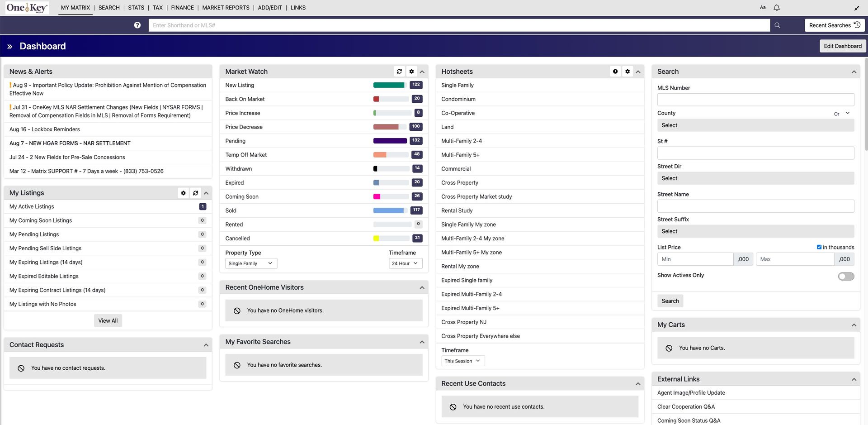The image size is (868, 425).
Task: Open the Hotsheets timeframe clock icon
Action: [x=615, y=71]
